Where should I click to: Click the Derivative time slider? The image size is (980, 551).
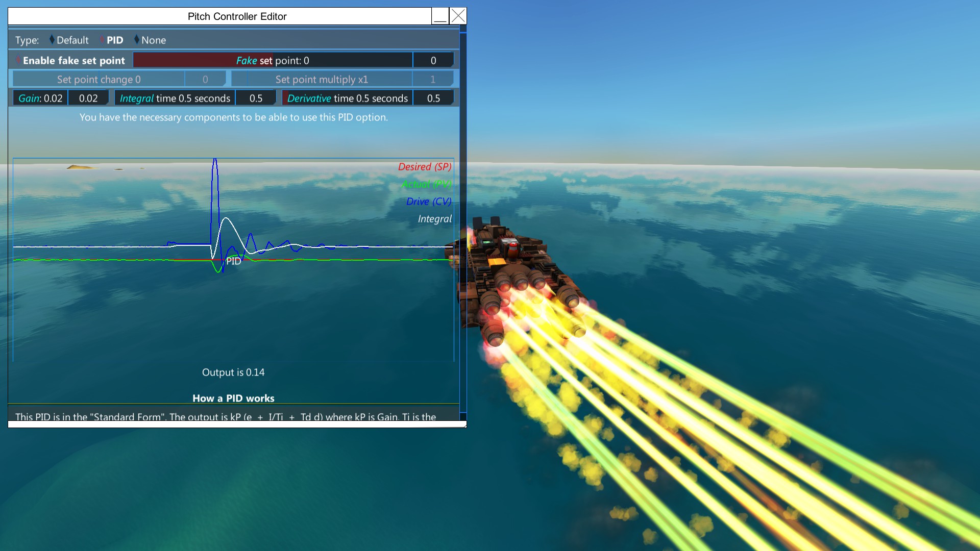pyautogui.click(x=347, y=98)
